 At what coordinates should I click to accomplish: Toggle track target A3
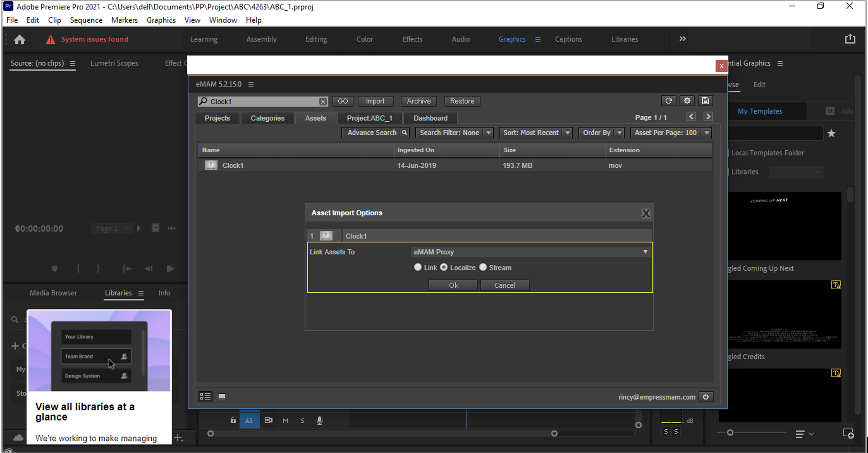click(249, 420)
